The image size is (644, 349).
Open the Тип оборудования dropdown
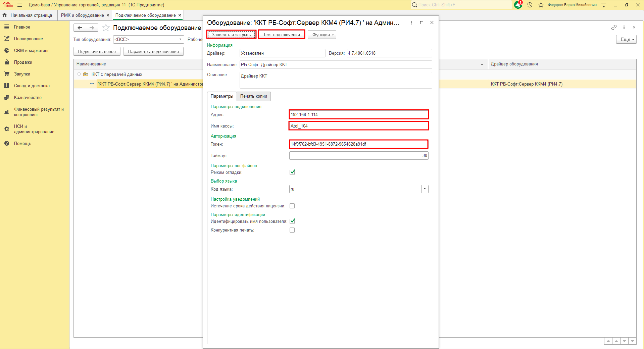click(x=181, y=40)
